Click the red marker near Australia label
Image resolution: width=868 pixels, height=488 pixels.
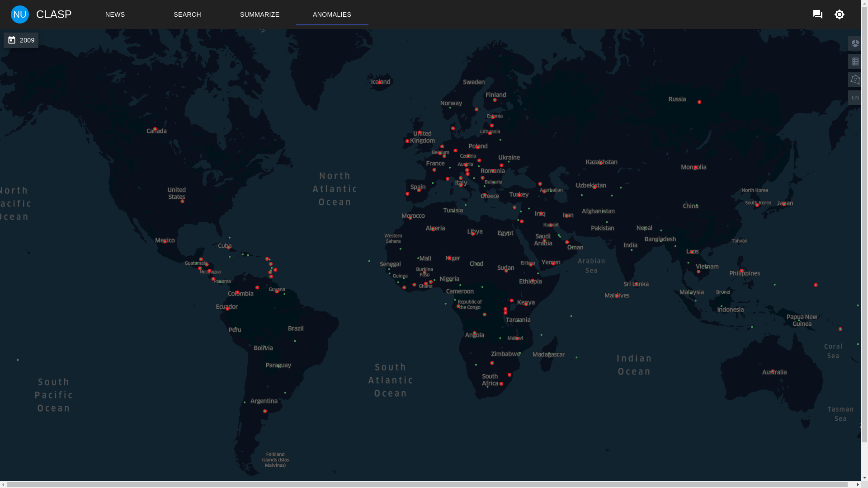click(x=773, y=371)
